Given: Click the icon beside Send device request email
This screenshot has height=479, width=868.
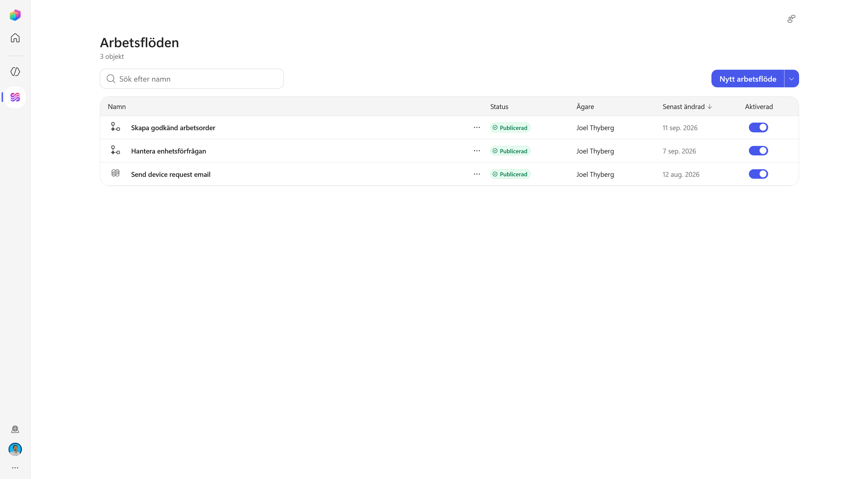Looking at the screenshot, I should tap(115, 173).
